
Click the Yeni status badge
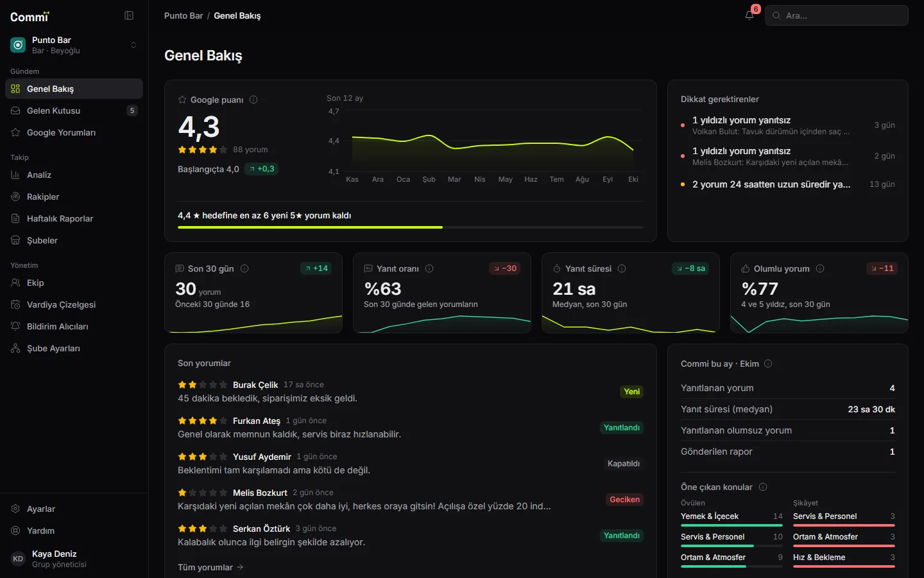pyautogui.click(x=632, y=392)
